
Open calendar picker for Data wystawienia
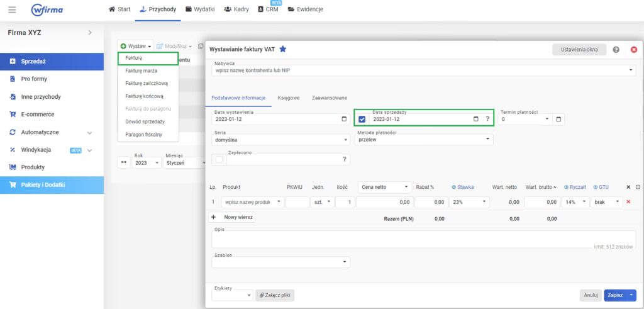(x=343, y=119)
